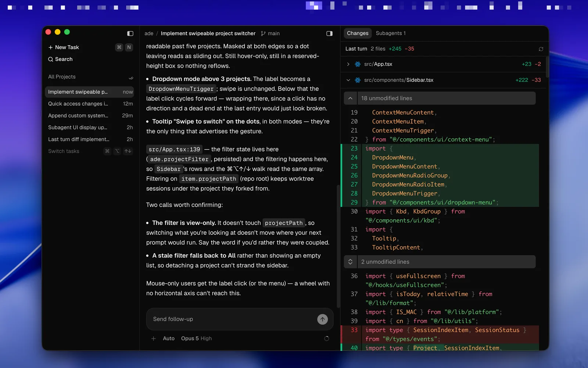Open the Auto mode selector
The image size is (588, 368).
pyautogui.click(x=169, y=339)
